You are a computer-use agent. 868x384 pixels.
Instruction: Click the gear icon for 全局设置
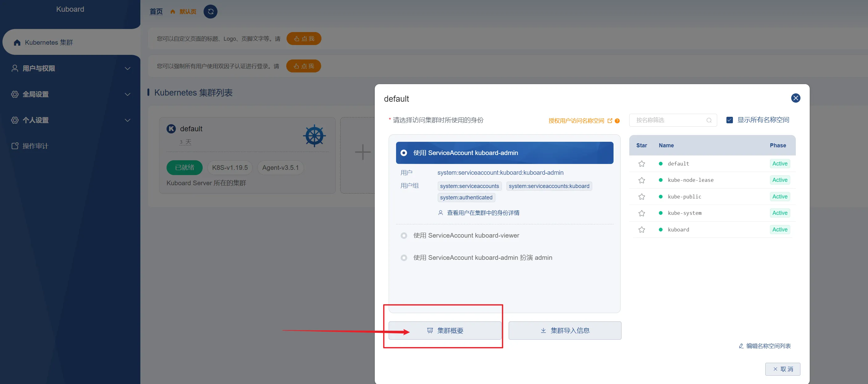(15, 94)
